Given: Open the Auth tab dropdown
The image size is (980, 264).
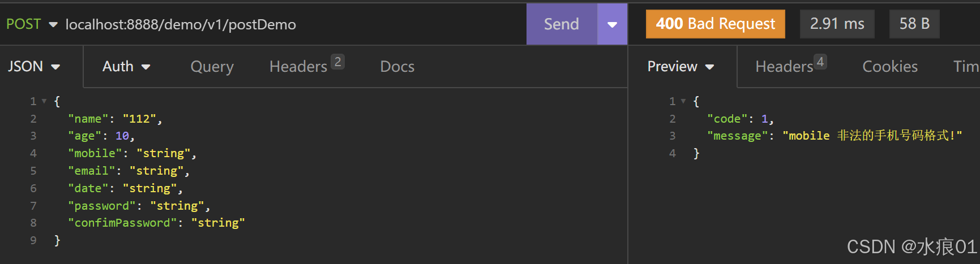Looking at the screenshot, I should click(x=126, y=67).
